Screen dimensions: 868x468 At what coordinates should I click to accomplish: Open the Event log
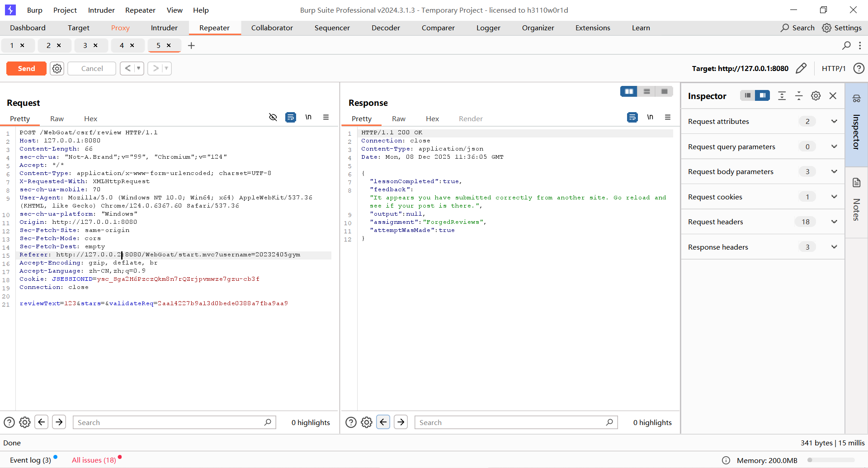pos(30,460)
